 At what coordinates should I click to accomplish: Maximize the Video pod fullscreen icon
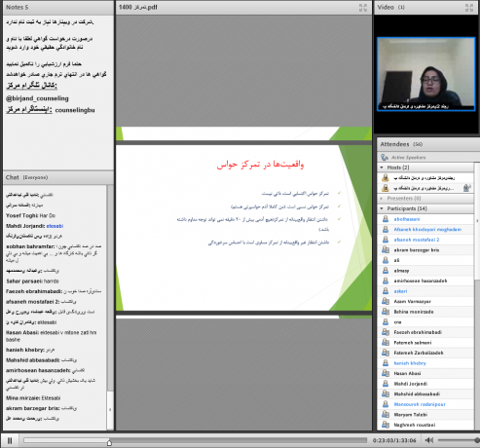469,8
